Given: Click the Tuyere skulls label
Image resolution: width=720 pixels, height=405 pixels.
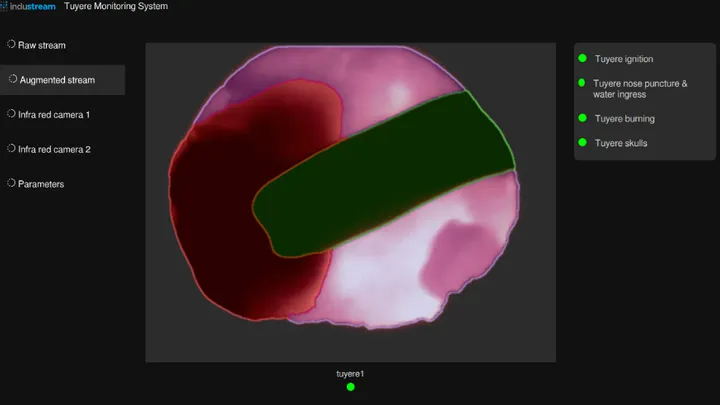Looking at the screenshot, I should pyautogui.click(x=621, y=143).
